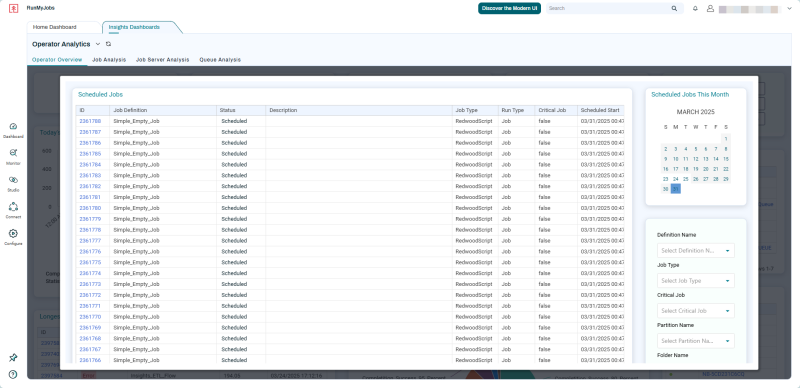This screenshot has width=800, height=388.
Task: Sort by the Status column header
Action: [241, 110]
